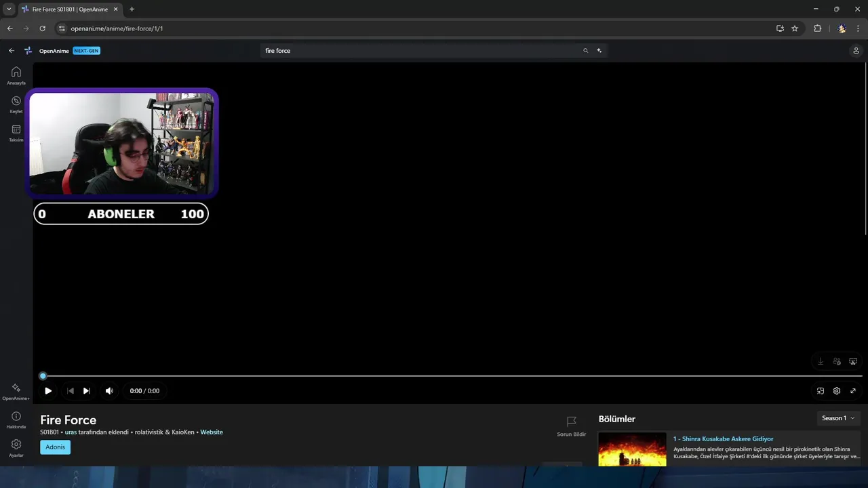Open the Takvim calendar icon

[16, 129]
